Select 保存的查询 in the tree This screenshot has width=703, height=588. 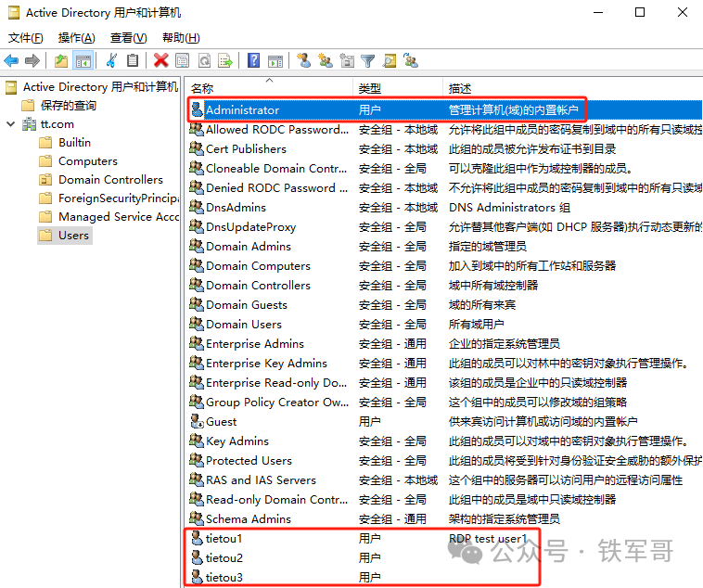click(68, 106)
